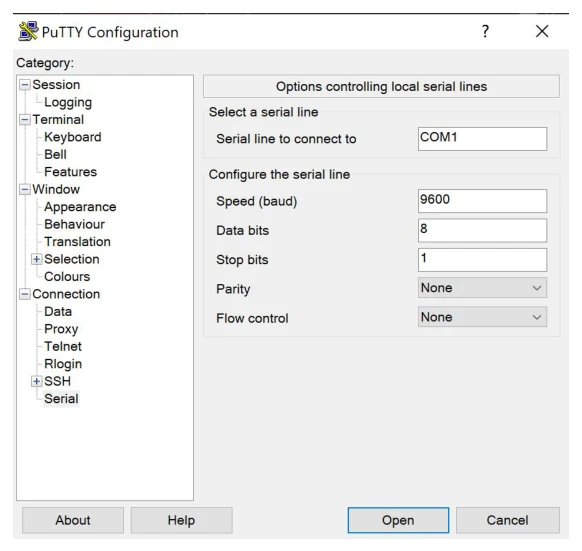Click the Data bits field

click(x=482, y=230)
